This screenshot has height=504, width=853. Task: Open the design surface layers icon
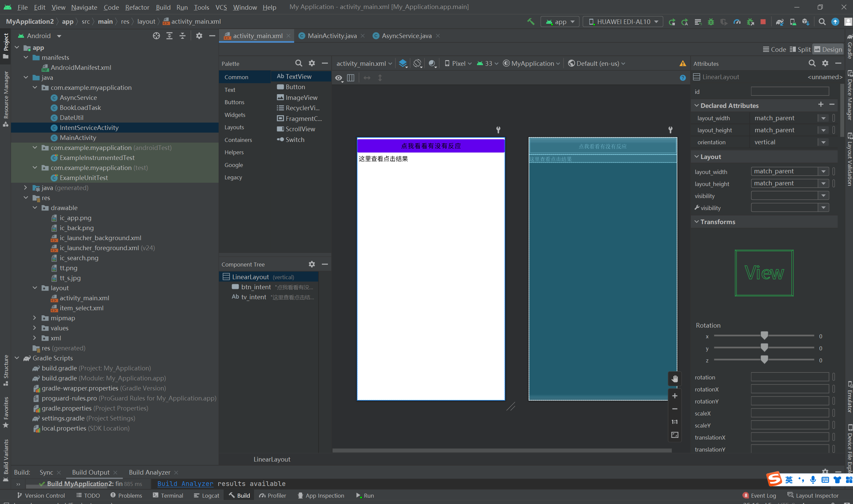403,63
